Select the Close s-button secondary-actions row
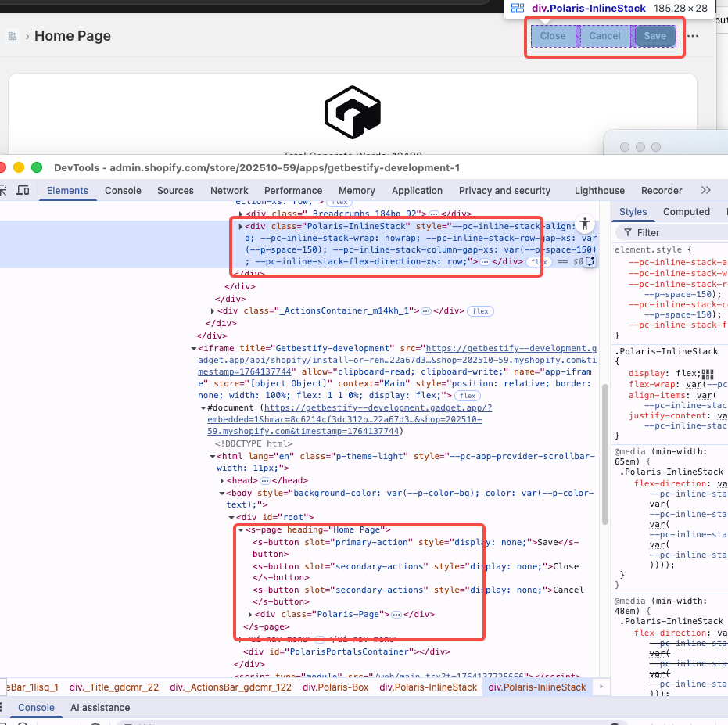 (x=415, y=572)
